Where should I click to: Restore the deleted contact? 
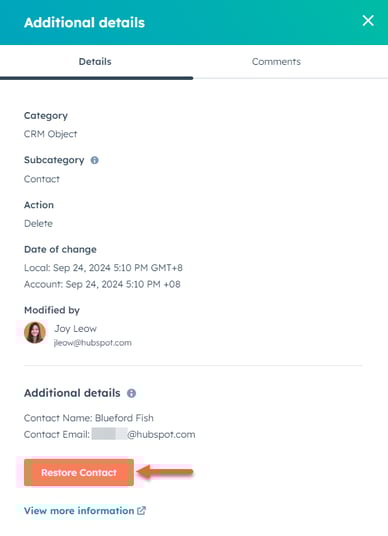click(x=79, y=472)
